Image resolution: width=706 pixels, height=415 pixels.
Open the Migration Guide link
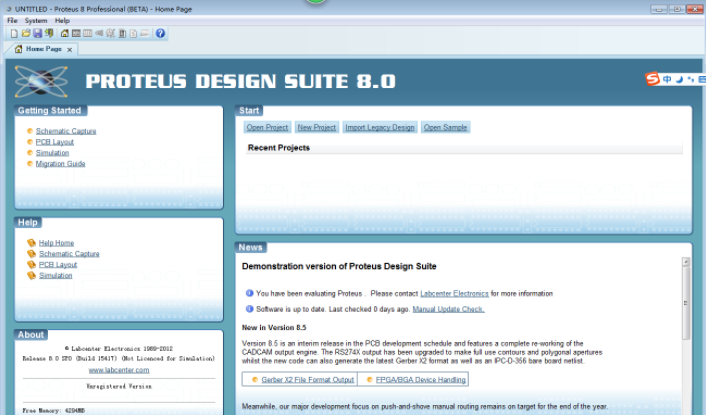[x=60, y=163]
